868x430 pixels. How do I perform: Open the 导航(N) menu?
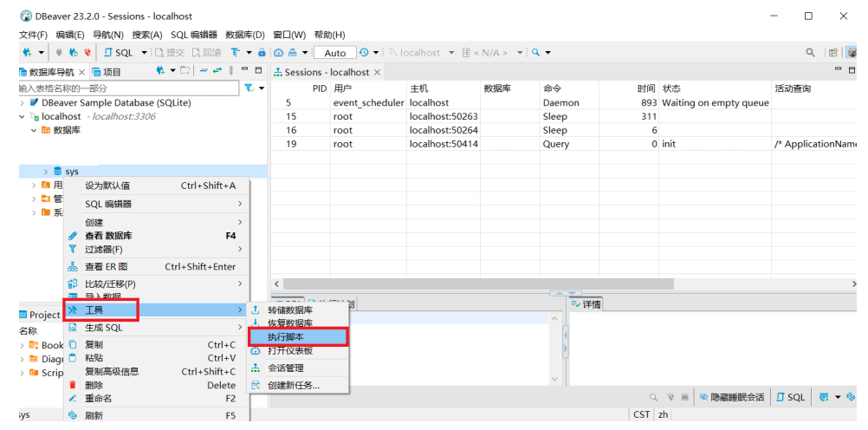108,35
